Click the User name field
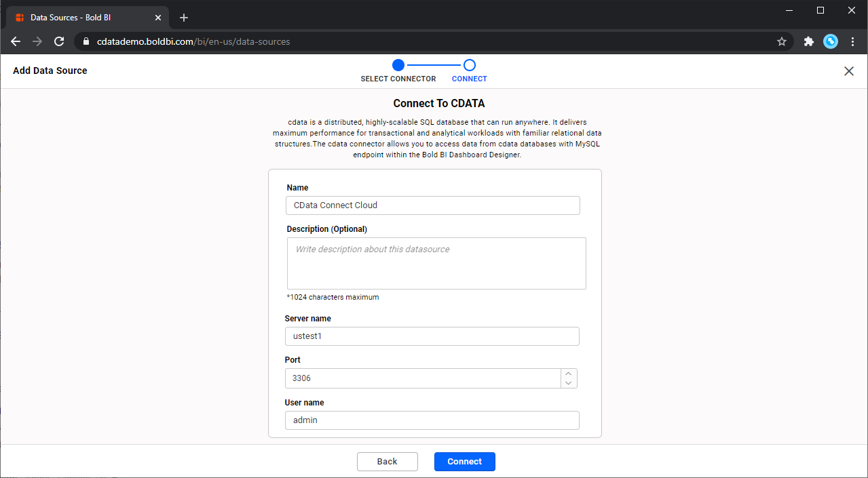 tap(432, 420)
